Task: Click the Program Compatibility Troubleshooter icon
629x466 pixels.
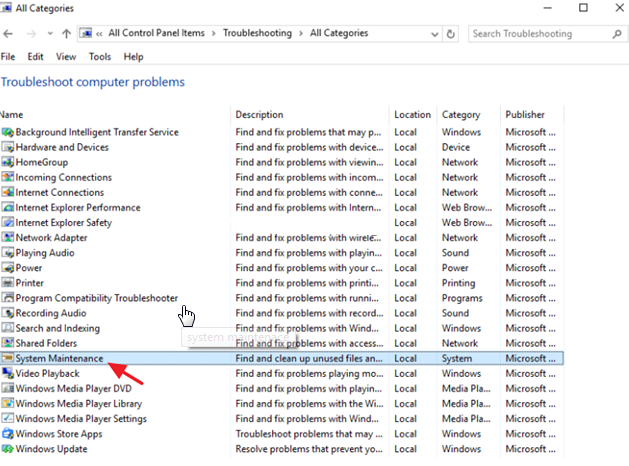Action: pos(8,298)
